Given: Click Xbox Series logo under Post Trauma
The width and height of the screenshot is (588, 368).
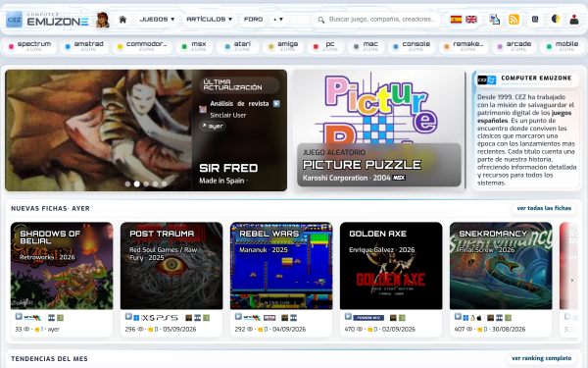Looking at the screenshot, I should (x=148, y=318).
